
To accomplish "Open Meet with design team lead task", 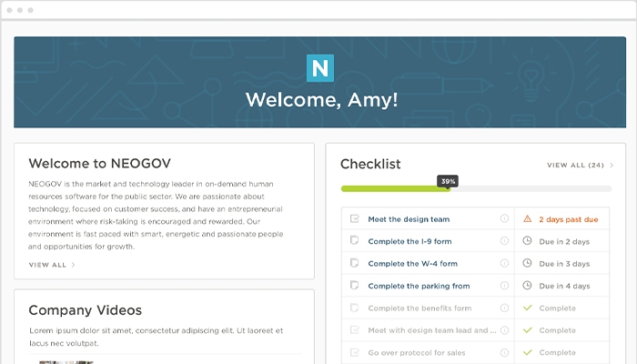I will coord(432,330).
